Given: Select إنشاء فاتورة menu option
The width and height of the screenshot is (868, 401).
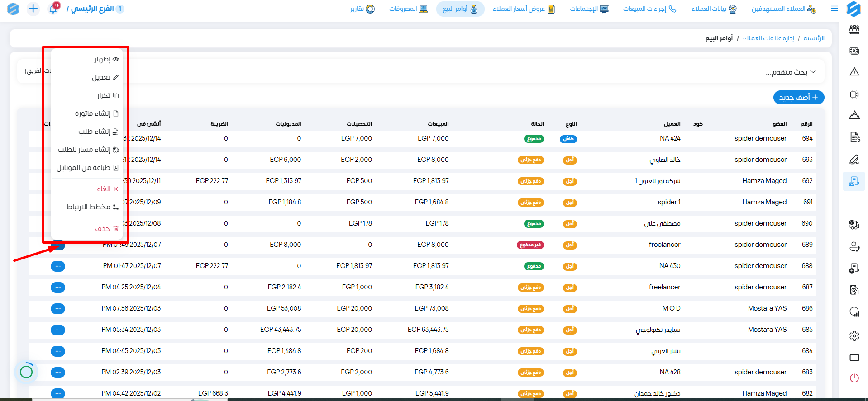Looking at the screenshot, I should click(x=96, y=113).
